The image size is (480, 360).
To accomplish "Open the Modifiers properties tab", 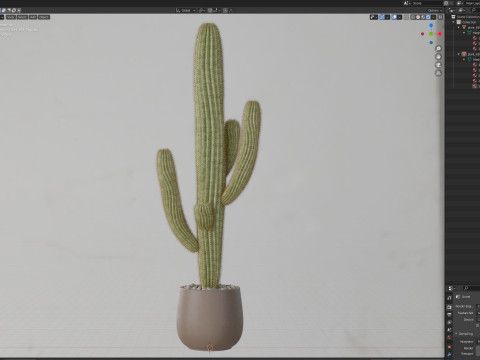I will [449, 354].
